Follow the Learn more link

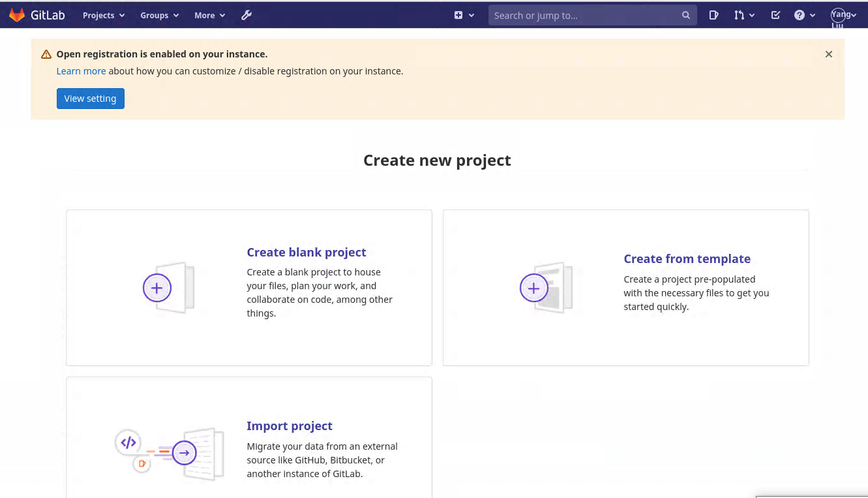(81, 71)
